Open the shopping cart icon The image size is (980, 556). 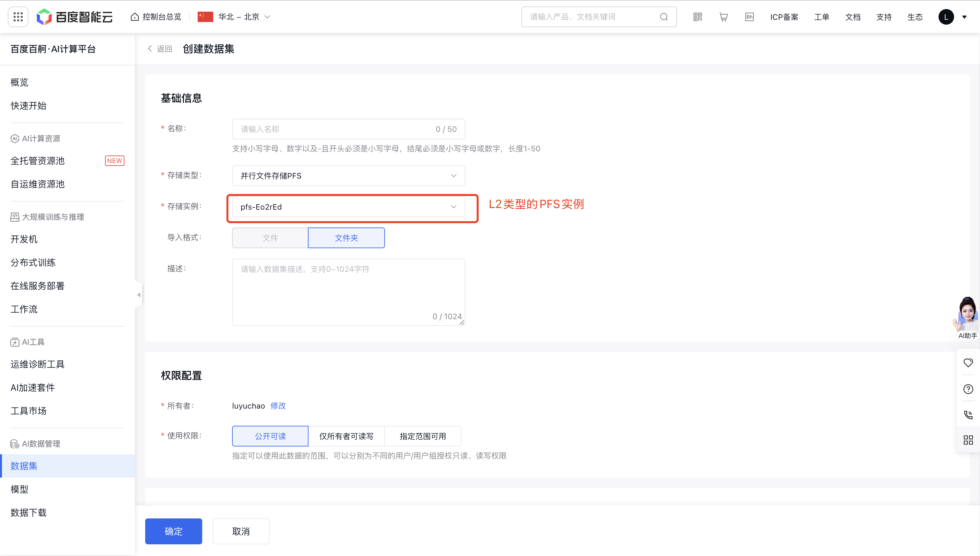click(x=723, y=17)
